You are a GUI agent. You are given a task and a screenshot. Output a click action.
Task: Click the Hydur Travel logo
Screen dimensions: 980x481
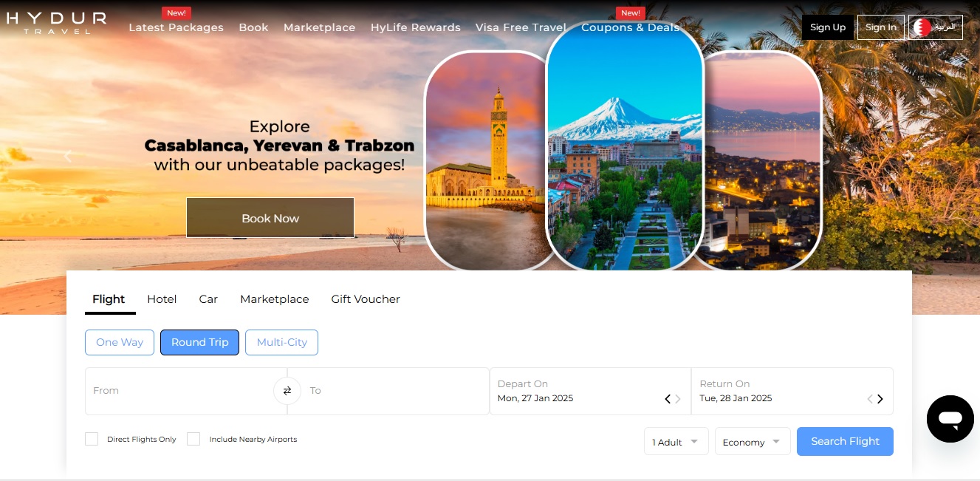57,22
